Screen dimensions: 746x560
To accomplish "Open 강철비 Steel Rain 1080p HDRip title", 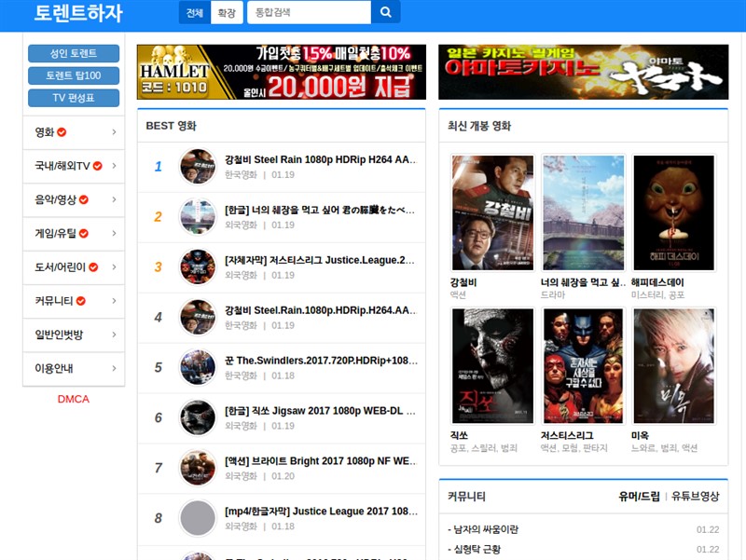I will (321, 159).
